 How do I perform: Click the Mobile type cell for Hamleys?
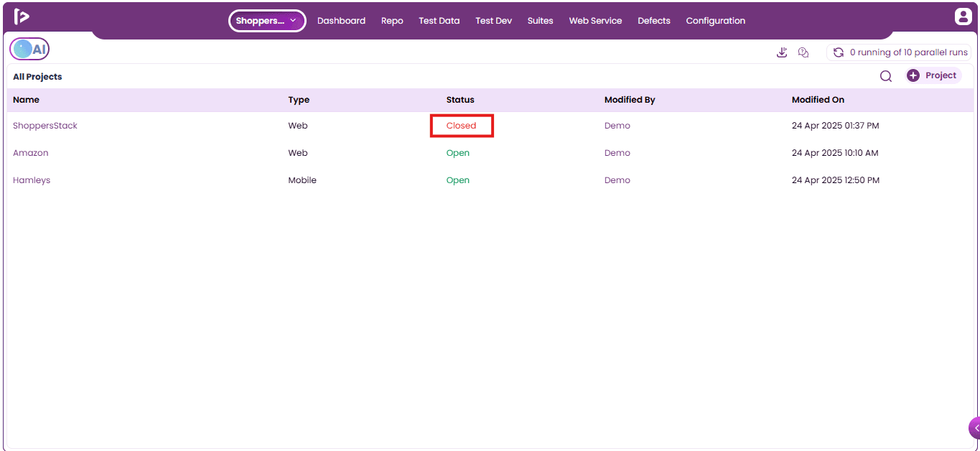tap(302, 180)
